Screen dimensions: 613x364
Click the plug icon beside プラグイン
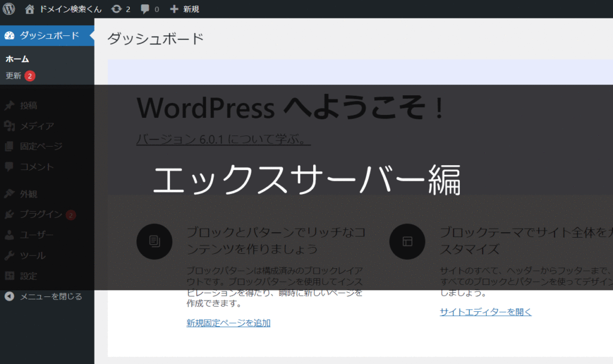click(10, 214)
